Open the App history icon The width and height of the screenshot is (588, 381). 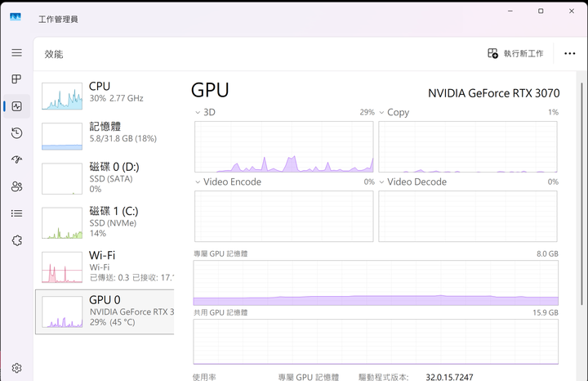tap(16, 133)
